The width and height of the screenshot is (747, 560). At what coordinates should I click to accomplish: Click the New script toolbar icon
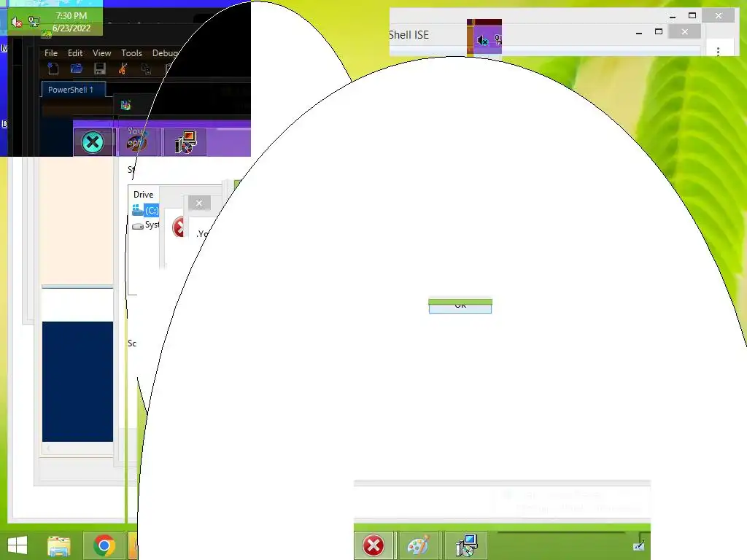click(x=53, y=69)
